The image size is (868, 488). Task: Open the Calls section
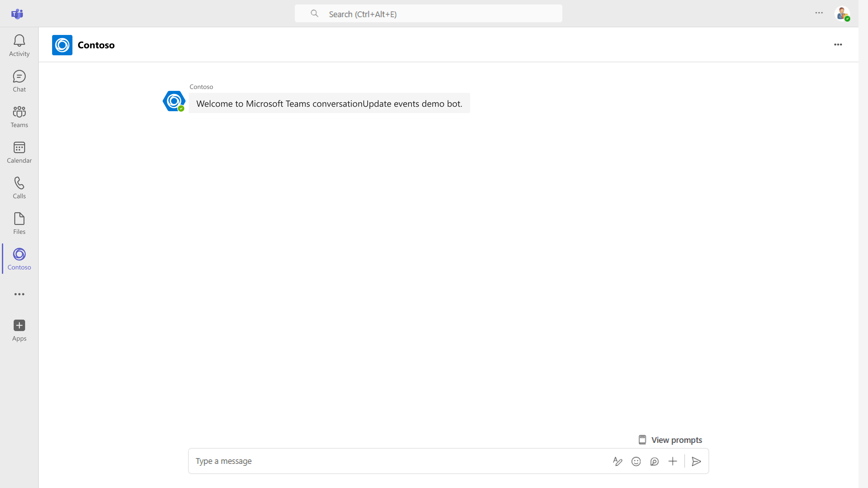click(x=19, y=188)
